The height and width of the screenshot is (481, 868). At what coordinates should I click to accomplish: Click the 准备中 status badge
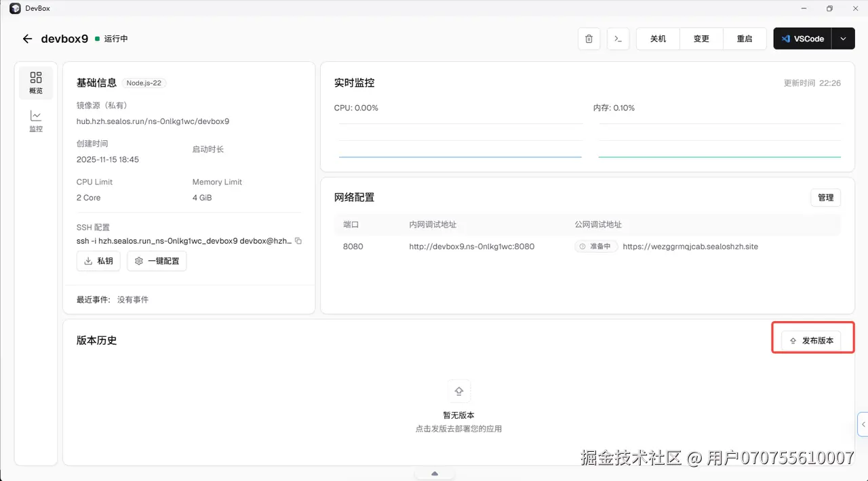click(x=597, y=247)
